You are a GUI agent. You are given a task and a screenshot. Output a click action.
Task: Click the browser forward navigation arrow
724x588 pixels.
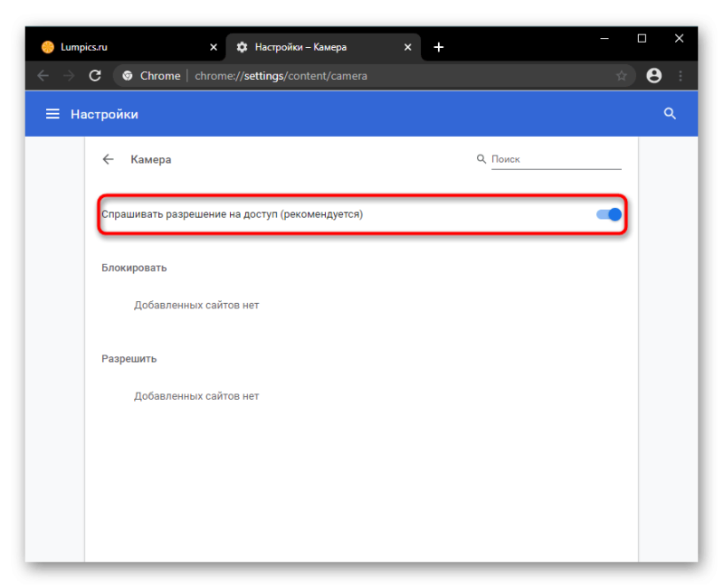tap(70, 76)
